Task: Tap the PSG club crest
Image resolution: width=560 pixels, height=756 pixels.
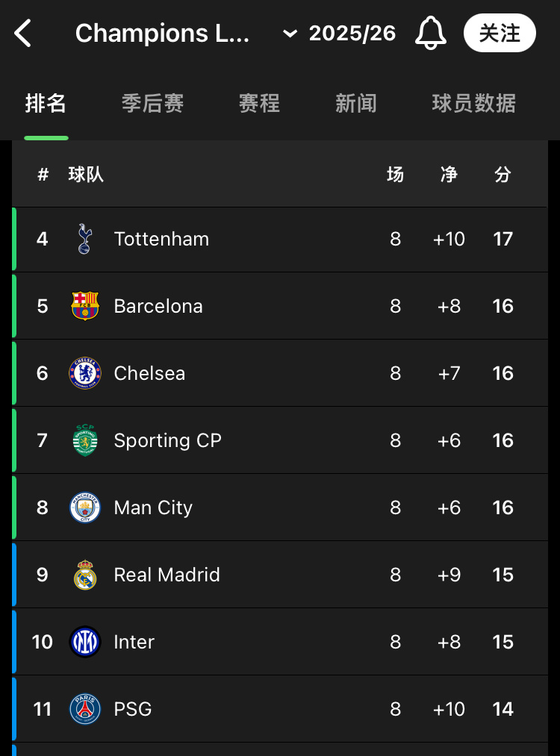Action: click(84, 709)
